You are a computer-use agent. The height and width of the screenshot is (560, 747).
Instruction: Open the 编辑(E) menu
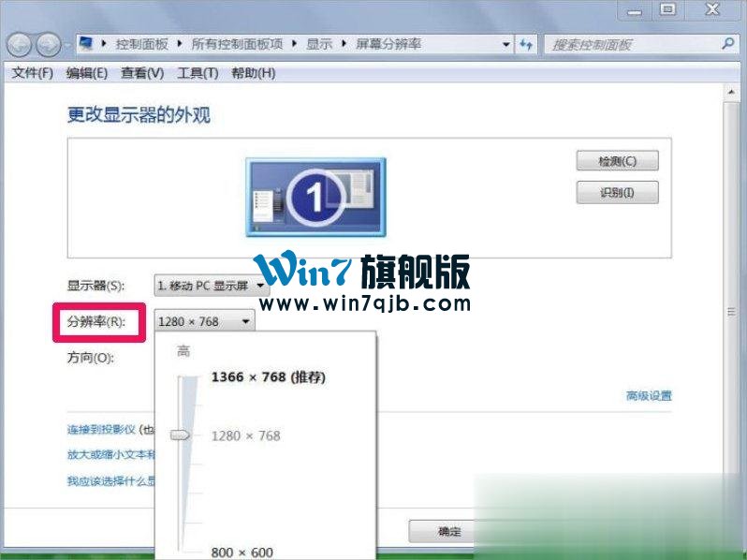point(87,73)
